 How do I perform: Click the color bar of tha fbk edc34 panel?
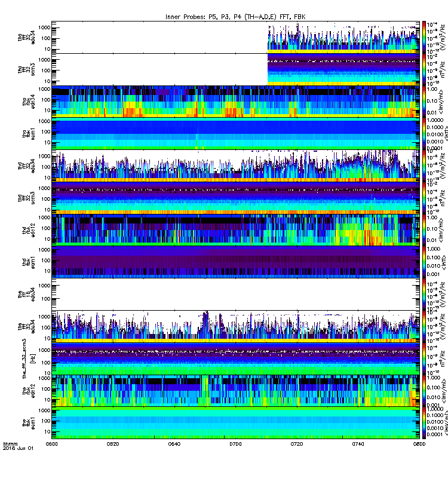click(x=424, y=102)
